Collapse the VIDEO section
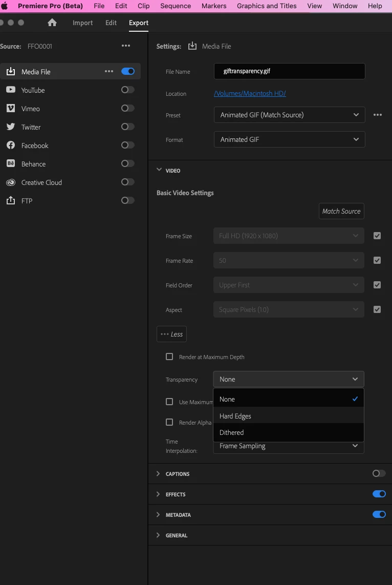392x585 pixels. point(159,170)
